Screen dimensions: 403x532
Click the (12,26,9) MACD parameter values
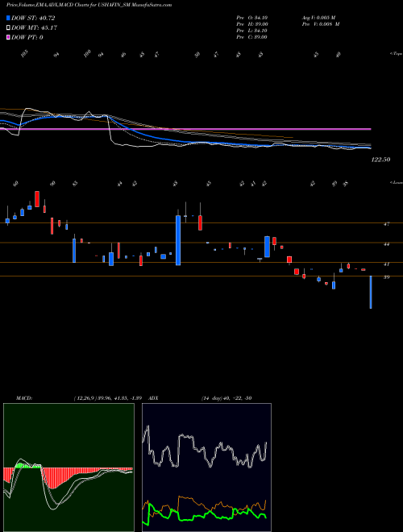(x=107, y=398)
